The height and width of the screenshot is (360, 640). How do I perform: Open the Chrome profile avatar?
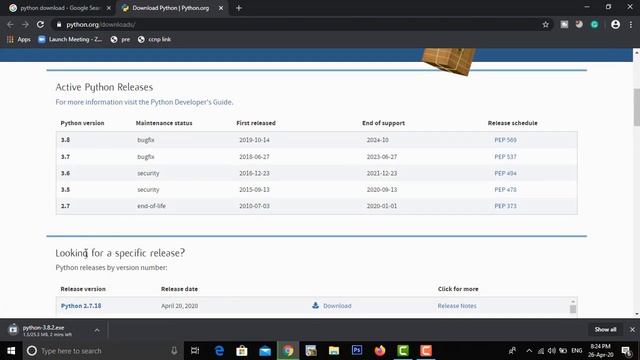616,24
